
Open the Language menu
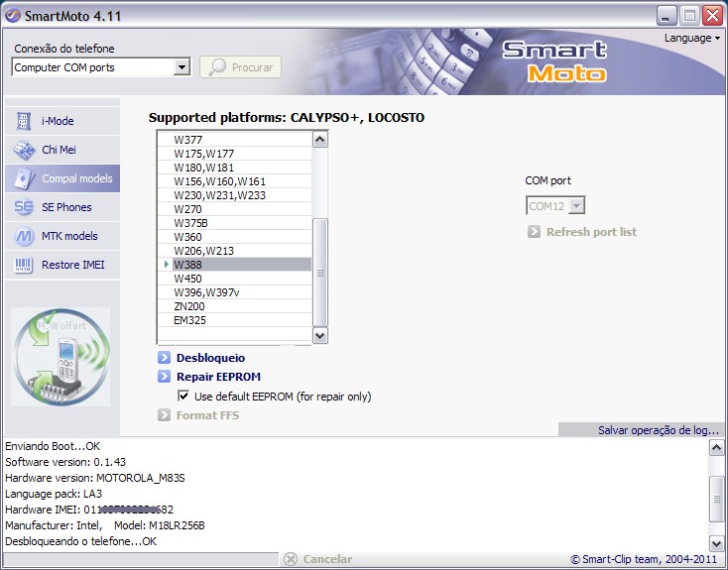(692, 38)
